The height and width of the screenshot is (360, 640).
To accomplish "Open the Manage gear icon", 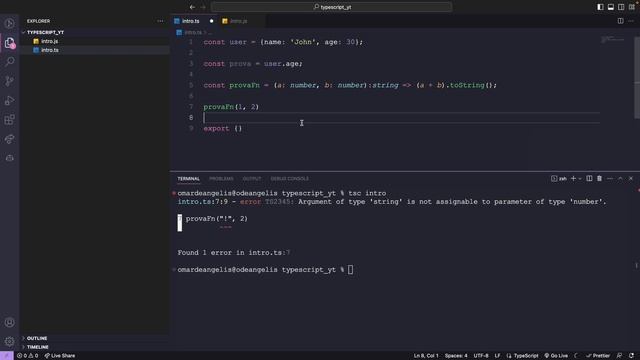I will 9,341.
